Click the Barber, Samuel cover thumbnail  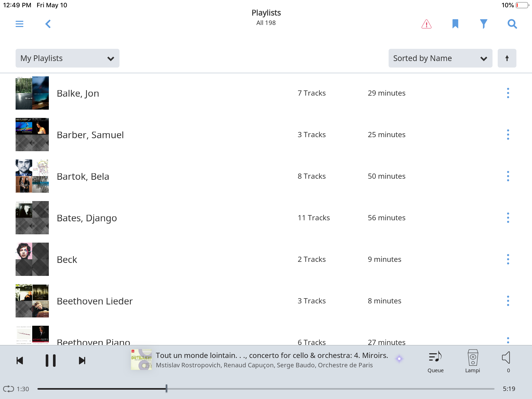pyautogui.click(x=32, y=135)
